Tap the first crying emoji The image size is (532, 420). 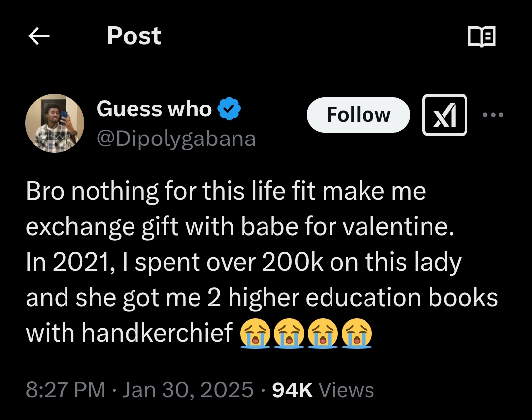[x=255, y=334]
